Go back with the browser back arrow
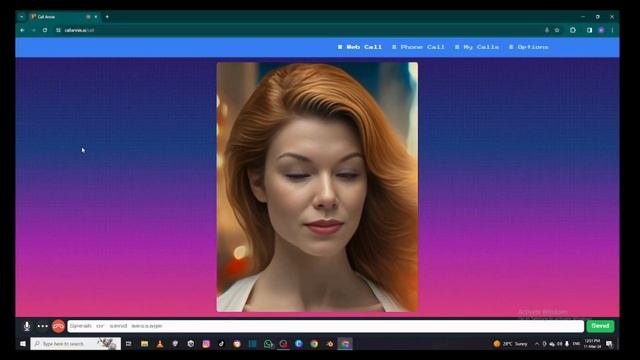Viewport: 640px width, 360px height. (x=22, y=30)
